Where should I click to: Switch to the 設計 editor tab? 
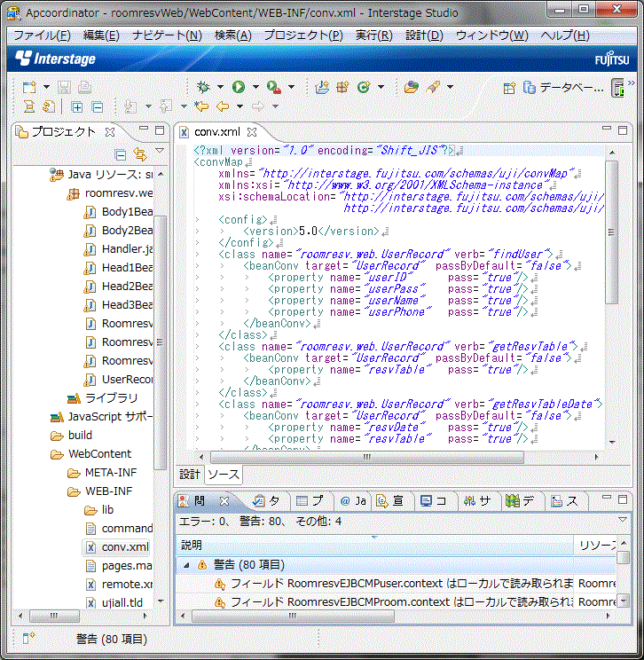[x=190, y=475]
